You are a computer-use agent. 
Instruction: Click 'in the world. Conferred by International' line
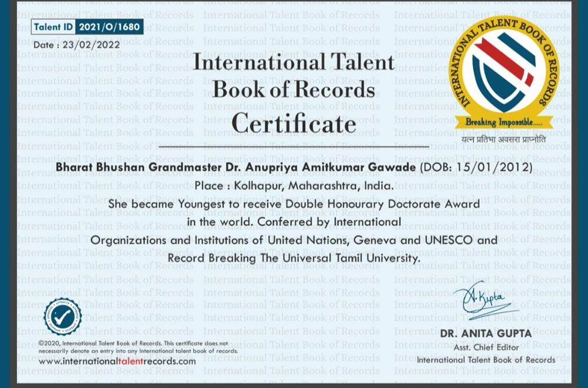point(294,222)
